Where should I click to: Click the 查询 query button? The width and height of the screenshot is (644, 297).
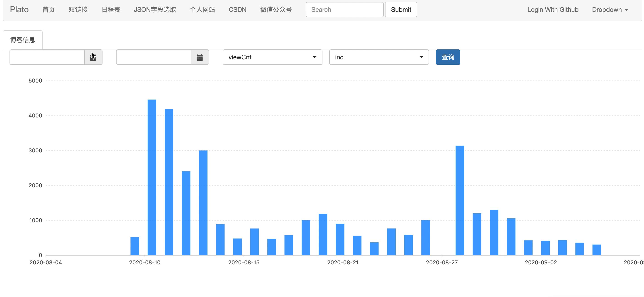pos(448,57)
